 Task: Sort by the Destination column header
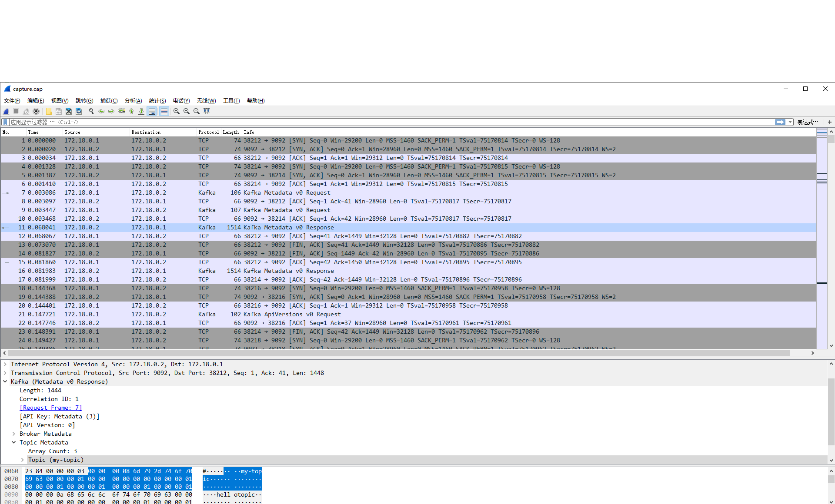[x=163, y=132]
